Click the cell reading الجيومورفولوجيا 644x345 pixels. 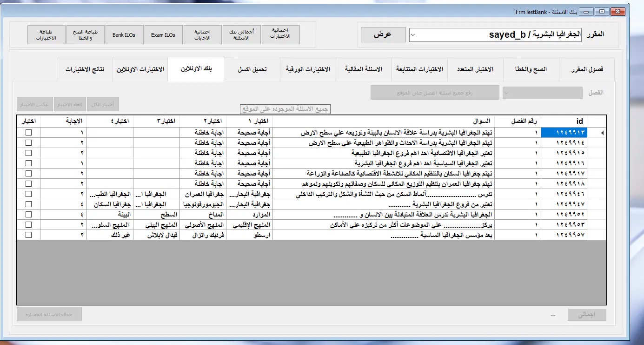[203, 204]
